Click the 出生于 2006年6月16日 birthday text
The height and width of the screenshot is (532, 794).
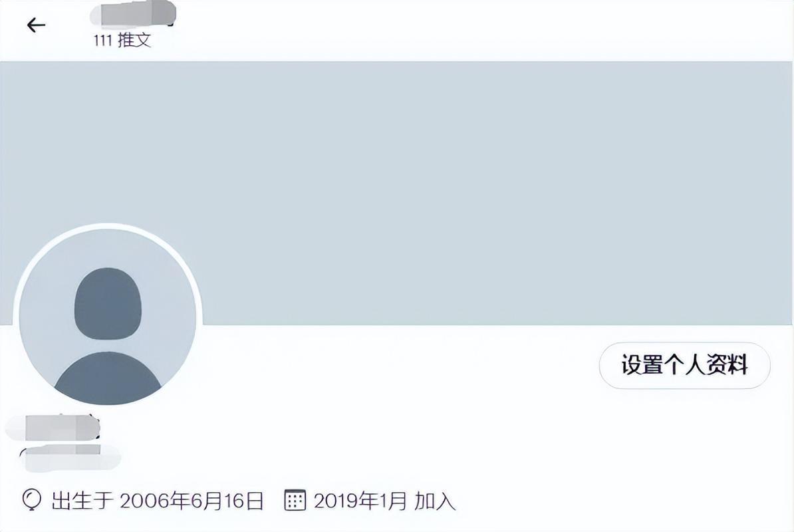click(158, 501)
